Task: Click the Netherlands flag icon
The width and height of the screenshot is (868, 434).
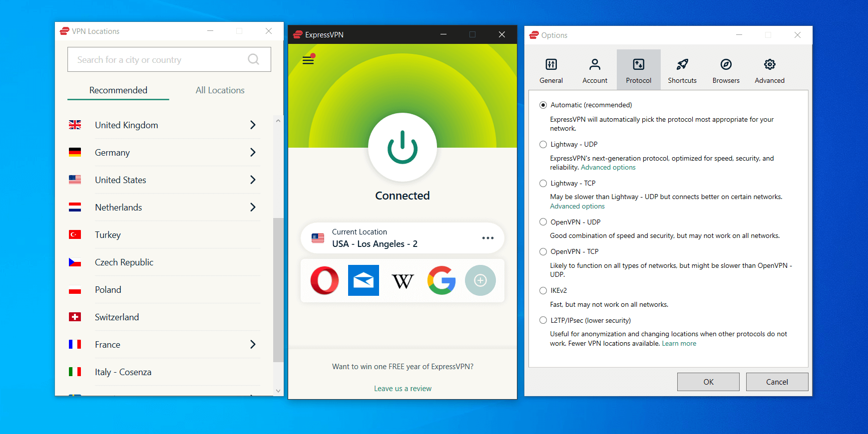Action: click(x=75, y=207)
